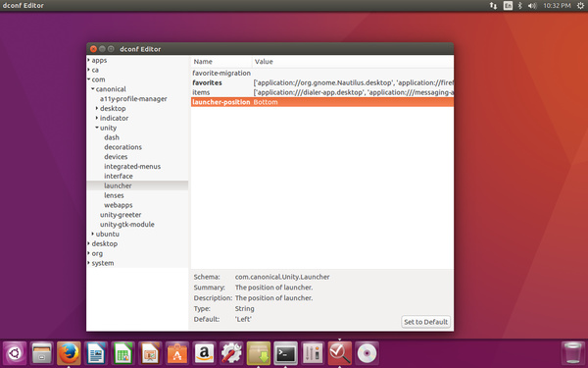This screenshot has height=368, width=588.
Task: Select the launcher tree entry
Action: pyautogui.click(x=118, y=185)
